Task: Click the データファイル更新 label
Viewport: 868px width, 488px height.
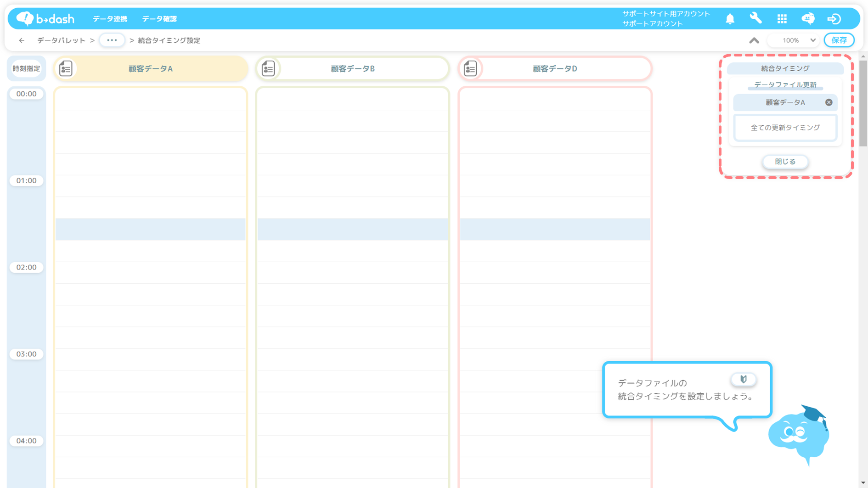Action: tap(785, 85)
